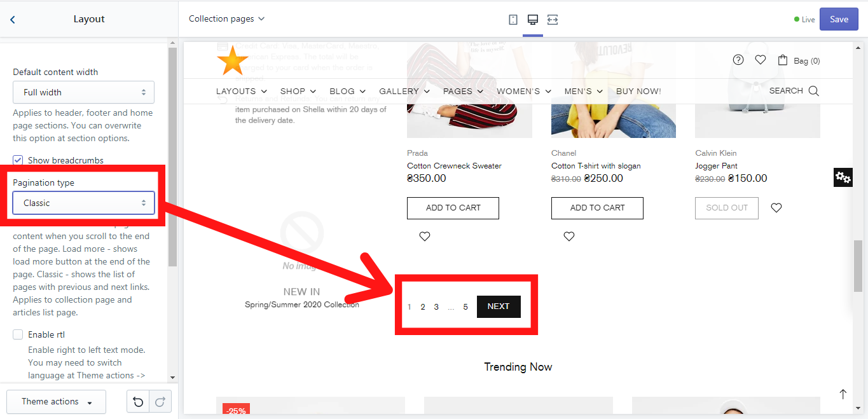Open Collection pages selector
Screen dimensions: 868x419
click(x=226, y=19)
